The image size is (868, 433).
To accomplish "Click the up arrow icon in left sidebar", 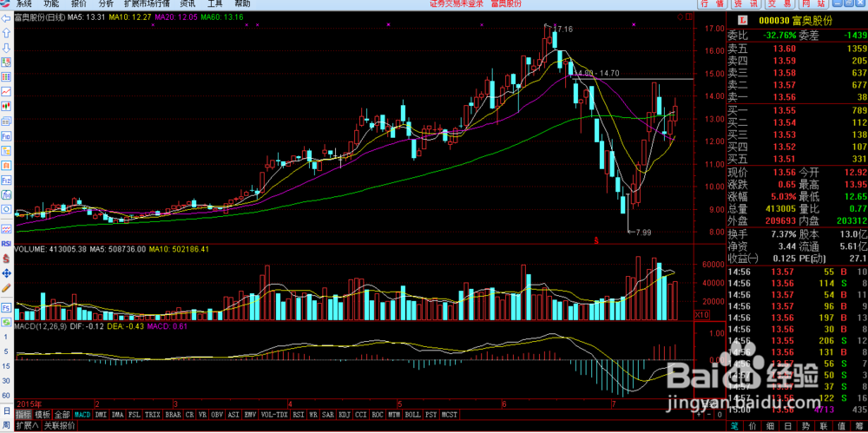I will [x=6, y=33].
